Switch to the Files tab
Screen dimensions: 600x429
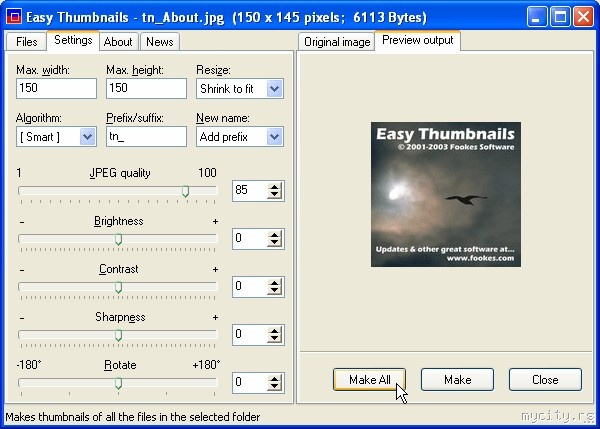(26, 42)
